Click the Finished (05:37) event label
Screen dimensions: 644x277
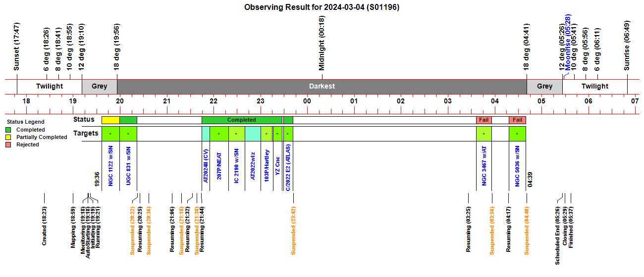point(571,228)
